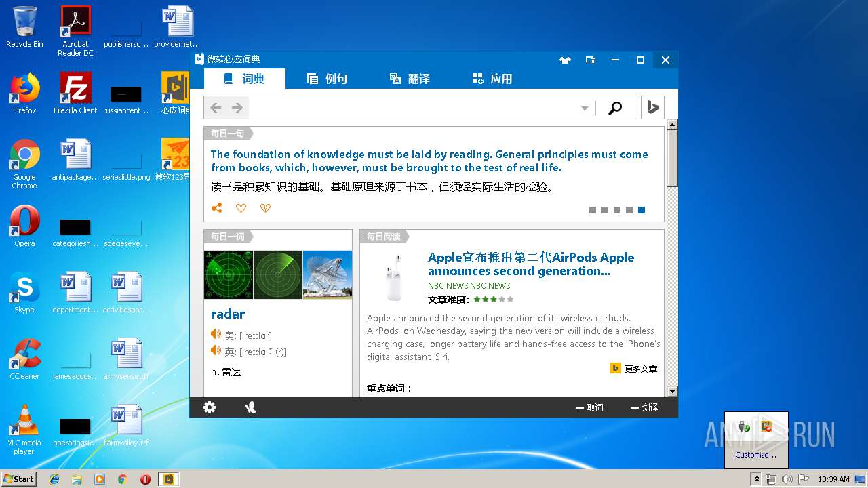Click the volume speaker tray icon

(787, 479)
